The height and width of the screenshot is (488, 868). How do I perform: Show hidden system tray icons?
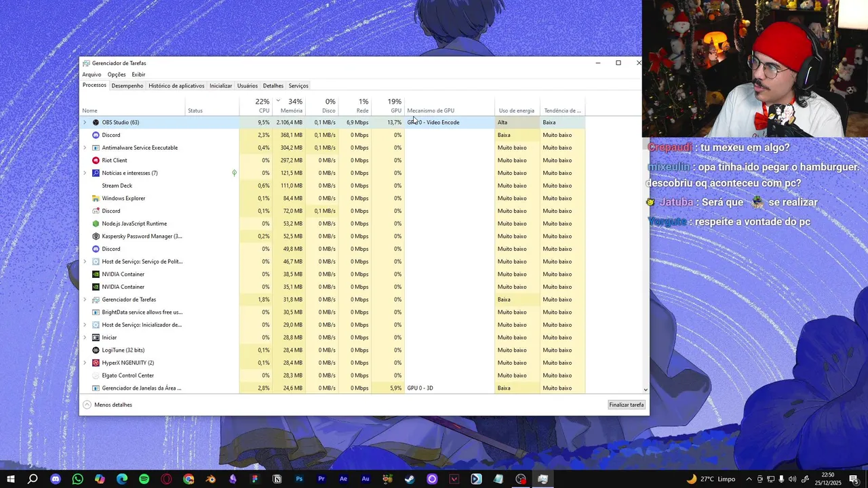pos(749,479)
